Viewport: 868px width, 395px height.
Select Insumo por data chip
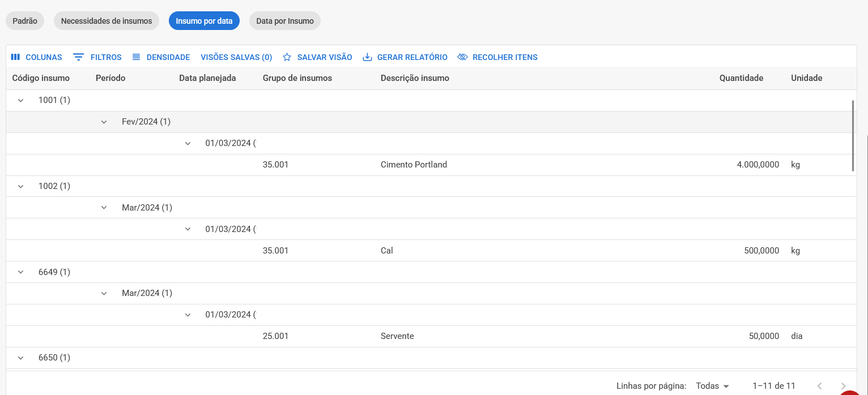(205, 21)
